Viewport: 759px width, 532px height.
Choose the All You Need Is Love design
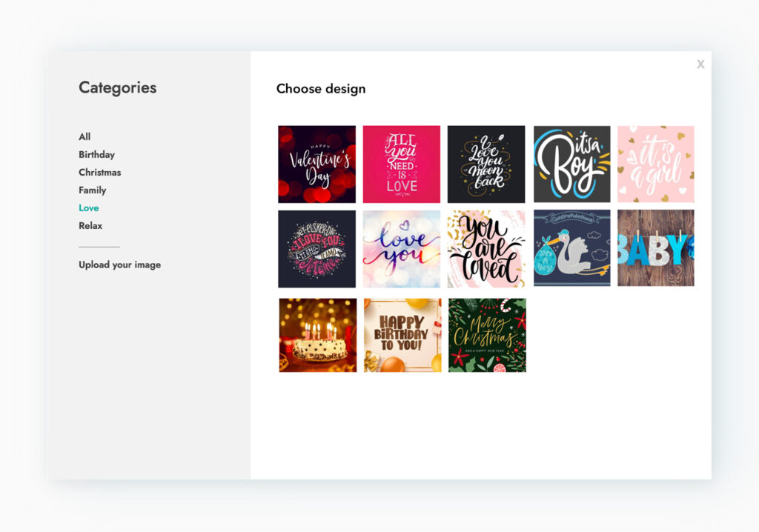click(402, 163)
